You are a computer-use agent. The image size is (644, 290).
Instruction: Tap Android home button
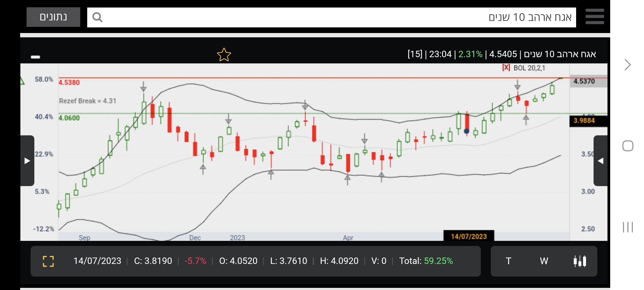tap(628, 146)
